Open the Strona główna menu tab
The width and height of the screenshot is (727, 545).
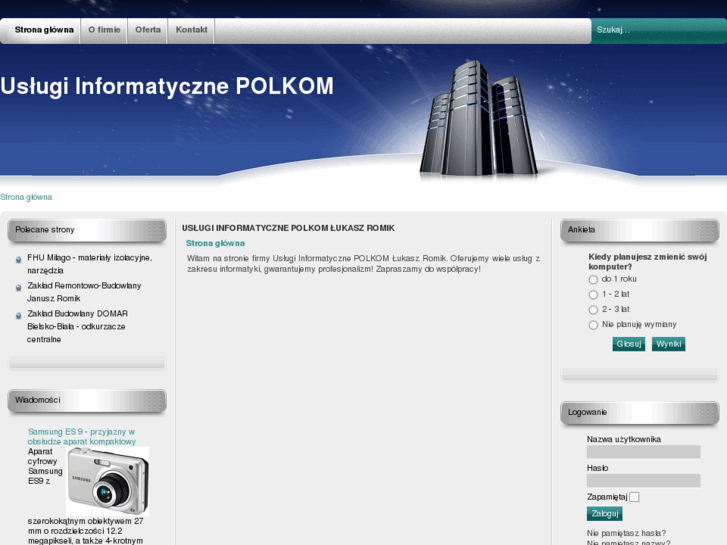44,30
